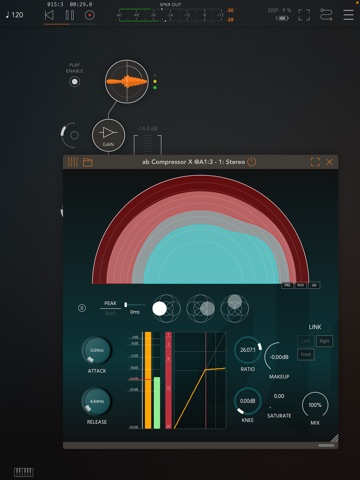This screenshot has width=360, height=480.
Task: Select RMS detection mode
Action: (110, 313)
